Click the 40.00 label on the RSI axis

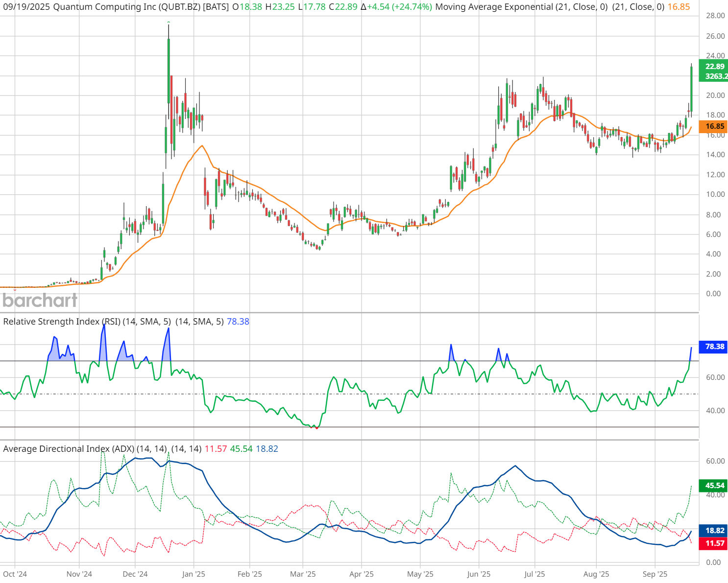click(715, 411)
